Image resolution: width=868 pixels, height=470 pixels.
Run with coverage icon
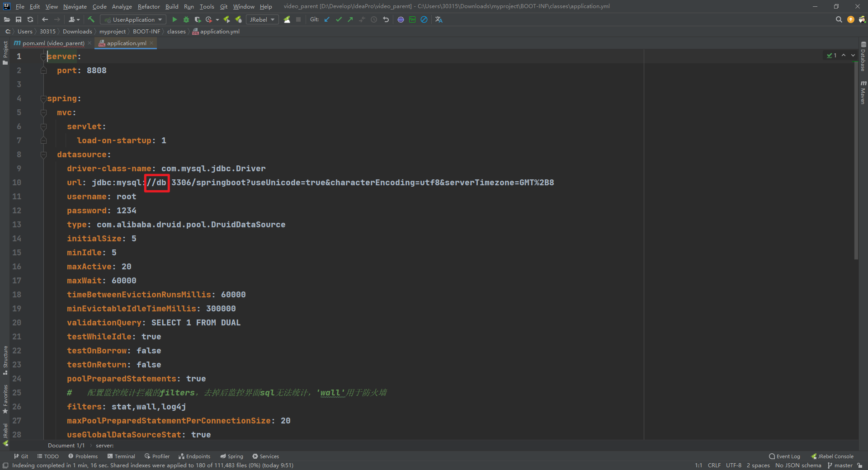(x=198, y=19)
